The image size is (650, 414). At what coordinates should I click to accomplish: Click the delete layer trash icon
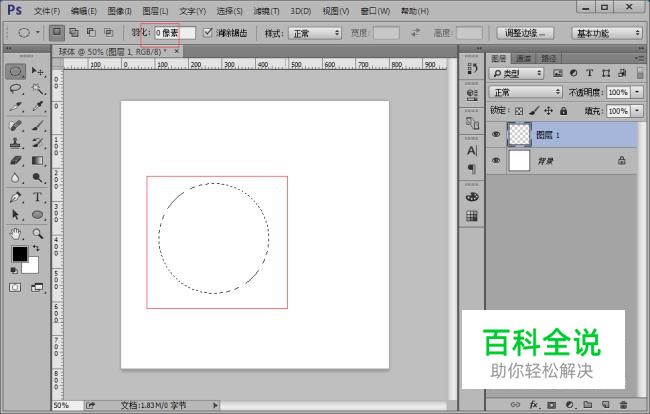coord(623,404)
